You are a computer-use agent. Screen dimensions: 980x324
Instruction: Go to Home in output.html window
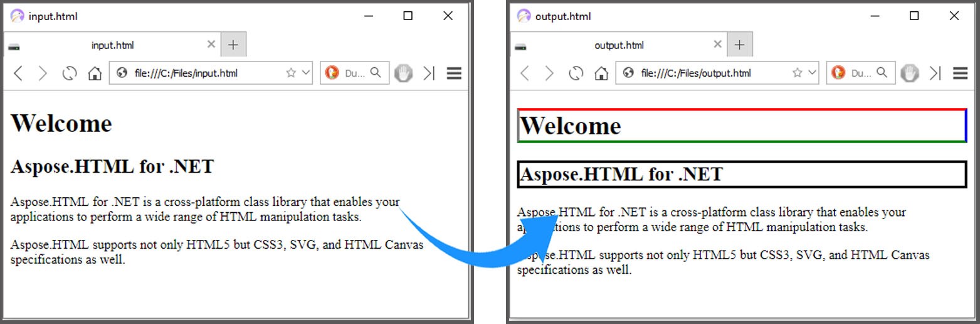pyautogui.click(x=601, y=73)
